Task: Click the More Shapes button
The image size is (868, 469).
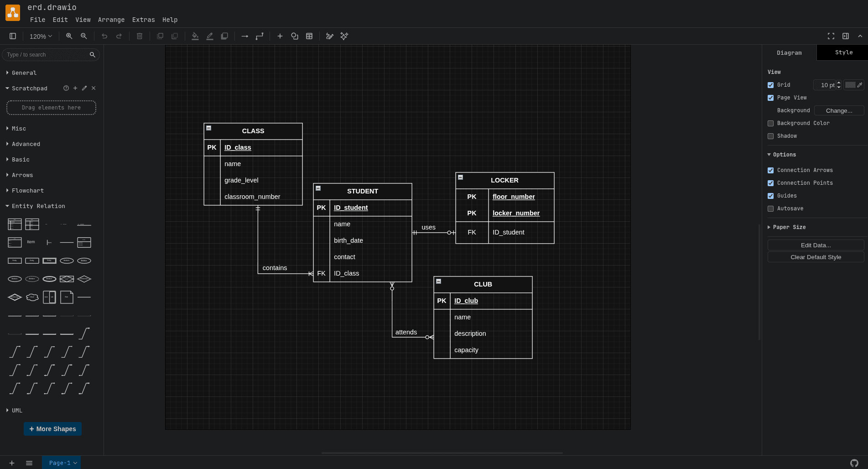Action: tap(52, 429)
